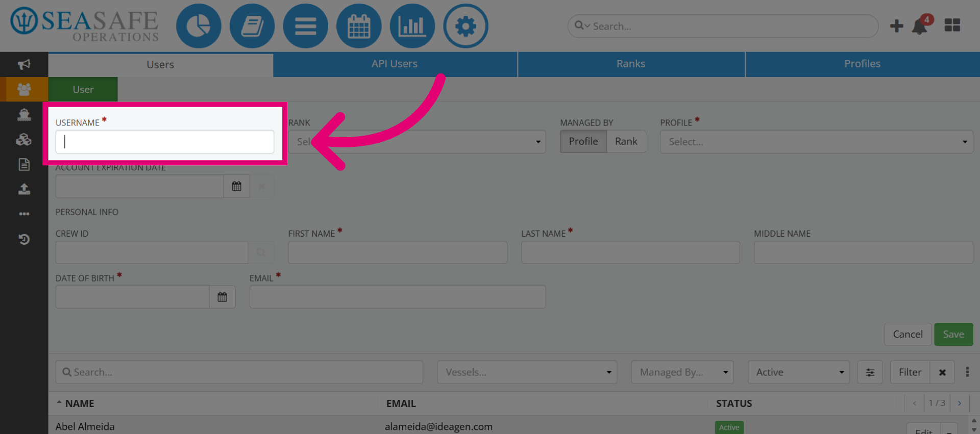Image resolution: width=980 pixels, height=434 pixels.
Task: Open the history sidebar icon
Action: (24, 239)
